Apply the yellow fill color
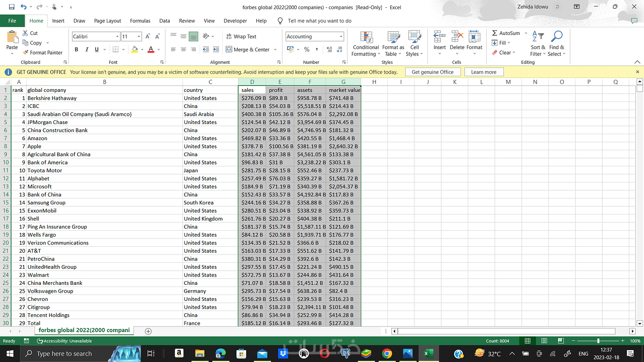This screenshot has height=362, width=644. [134, 50]
